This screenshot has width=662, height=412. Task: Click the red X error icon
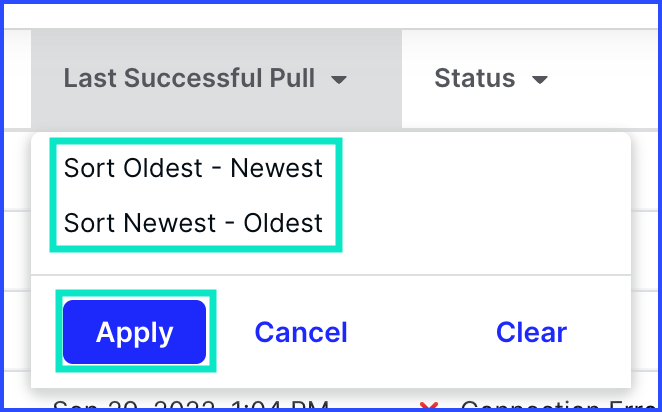pyautogui.click(x=429, y=407)
